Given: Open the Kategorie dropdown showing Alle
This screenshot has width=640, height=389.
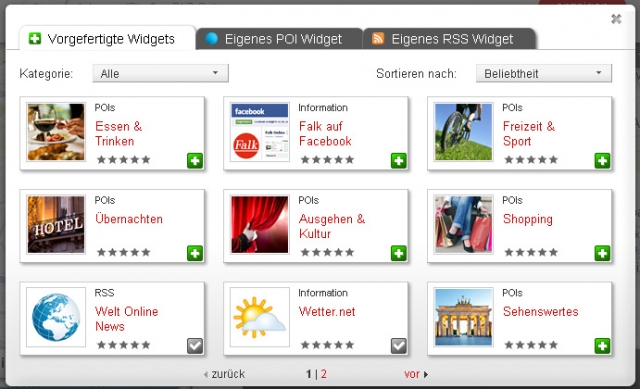Looking at the screenshot, I should [x=160, y=73].
